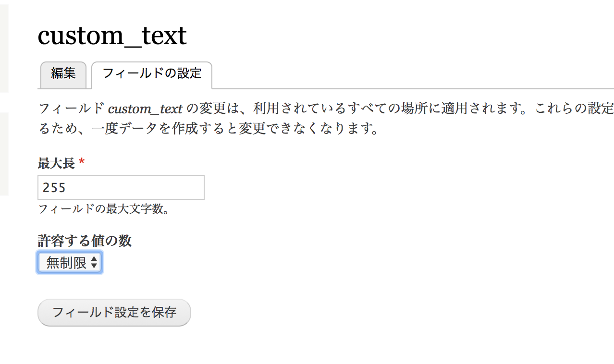This screenshot has height=364, width=614.
Task: Focus the highlighted 無制限 select control
Action: point(69,262)
